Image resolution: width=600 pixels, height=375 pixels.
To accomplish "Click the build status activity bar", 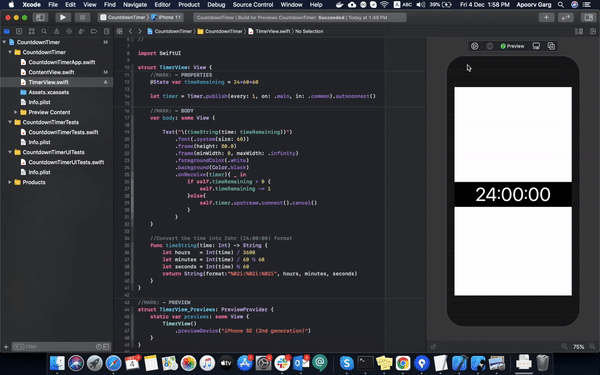I will click(x=300, y=17).
